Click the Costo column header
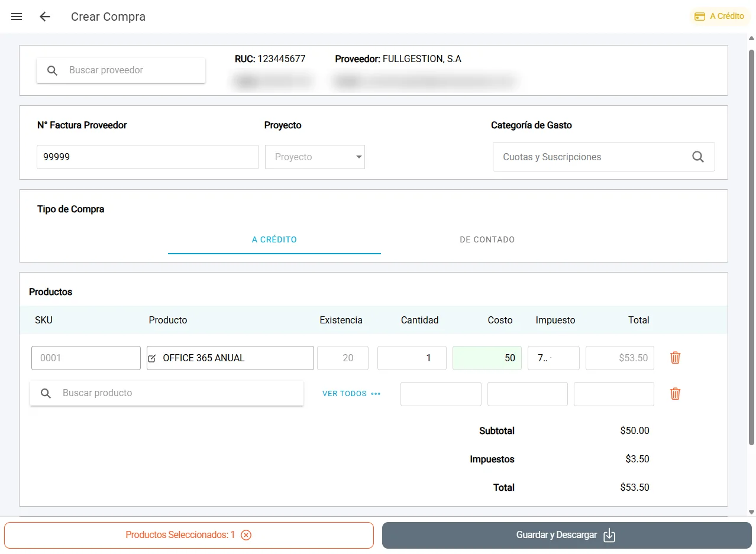Screen dimensions: 756x554 pyautogui.click(x=500, y=320)
